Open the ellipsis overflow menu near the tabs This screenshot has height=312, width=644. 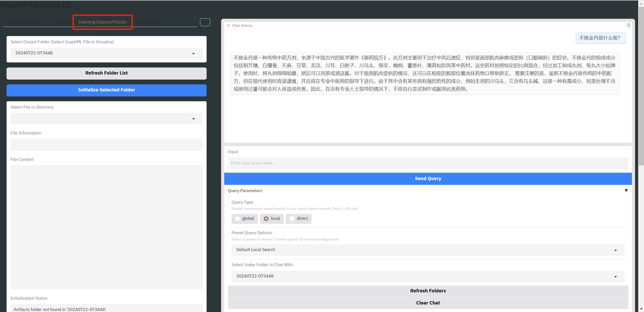tap(205, 22)
